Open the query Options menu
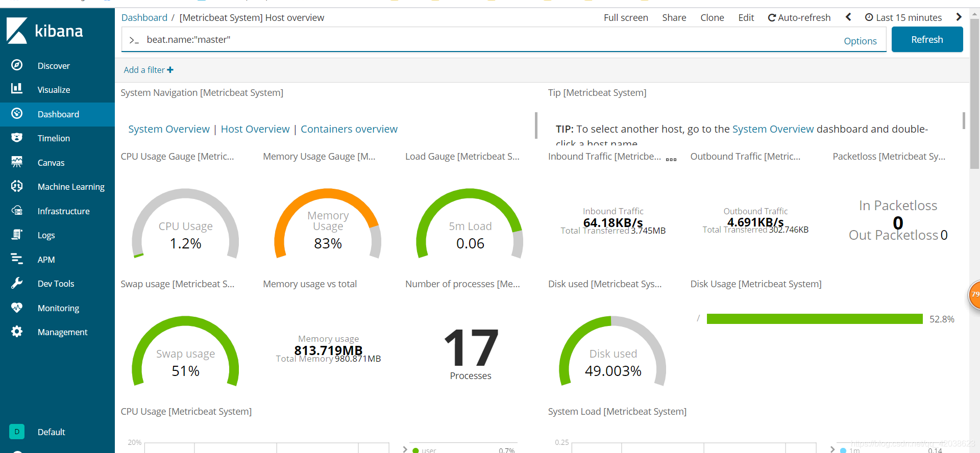 [x=860, y=41]
